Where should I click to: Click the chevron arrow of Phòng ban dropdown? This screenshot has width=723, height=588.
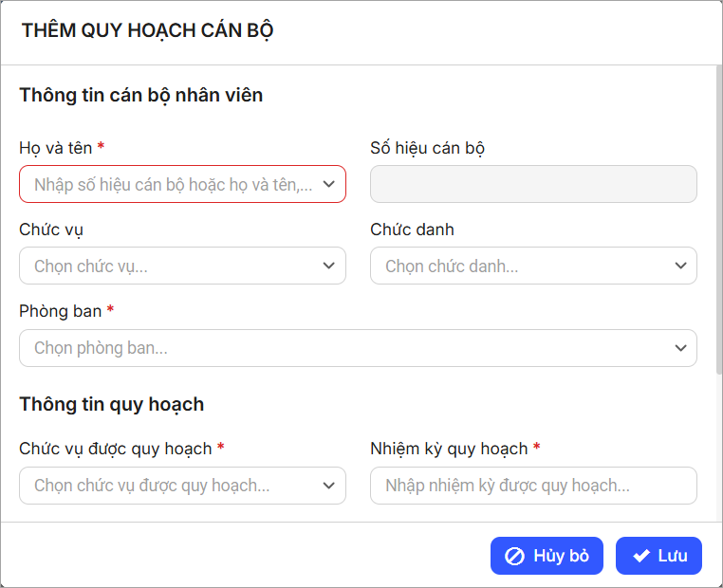(x=680, y=348)
